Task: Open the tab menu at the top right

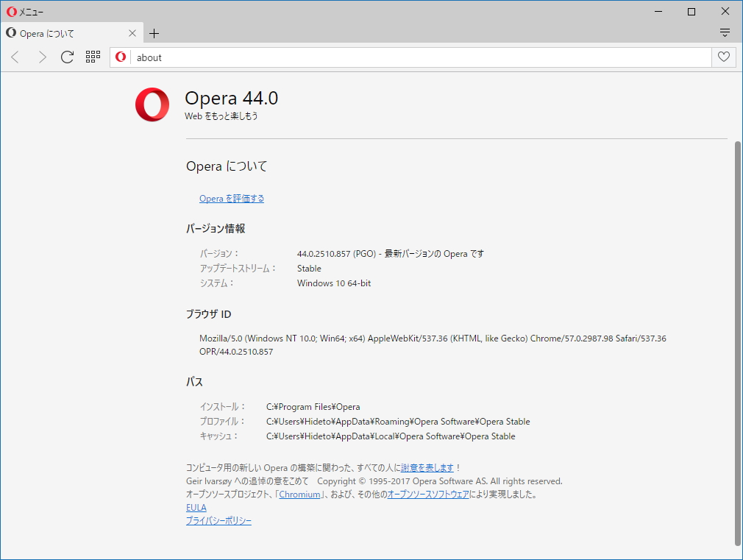Action: [725, 32]
